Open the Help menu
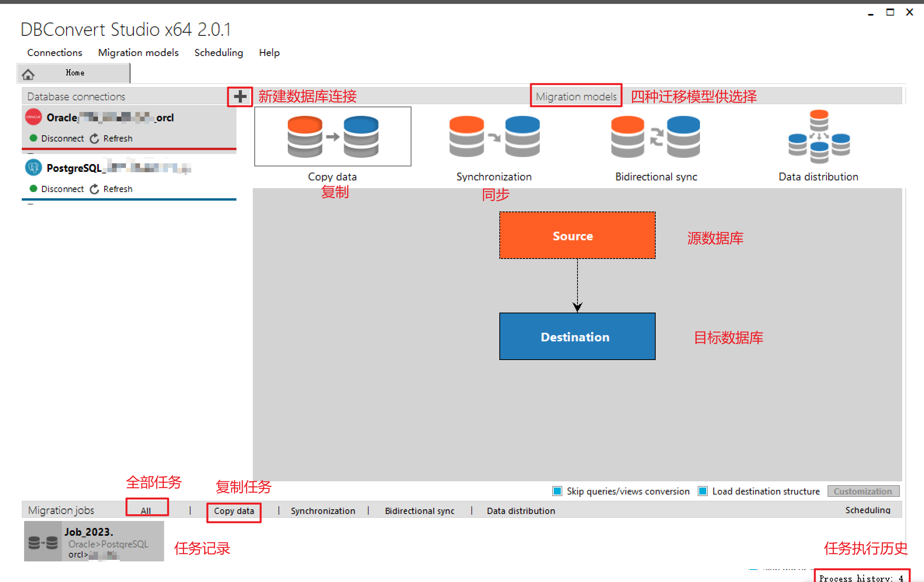This screenshot has height=582, width=924. point(269,52)
